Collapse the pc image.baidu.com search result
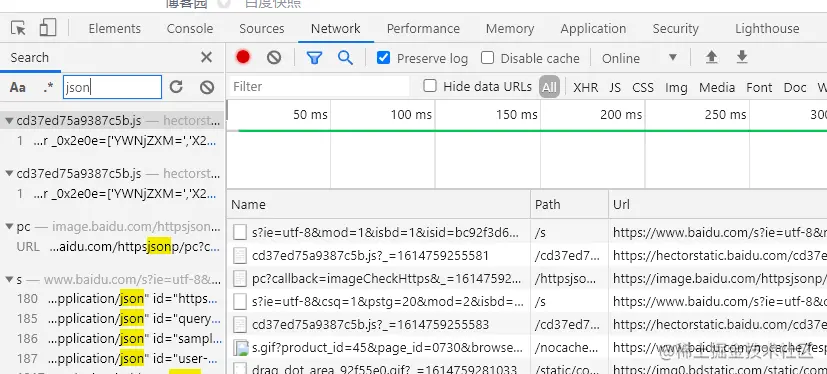 click(x=9, y=227)
